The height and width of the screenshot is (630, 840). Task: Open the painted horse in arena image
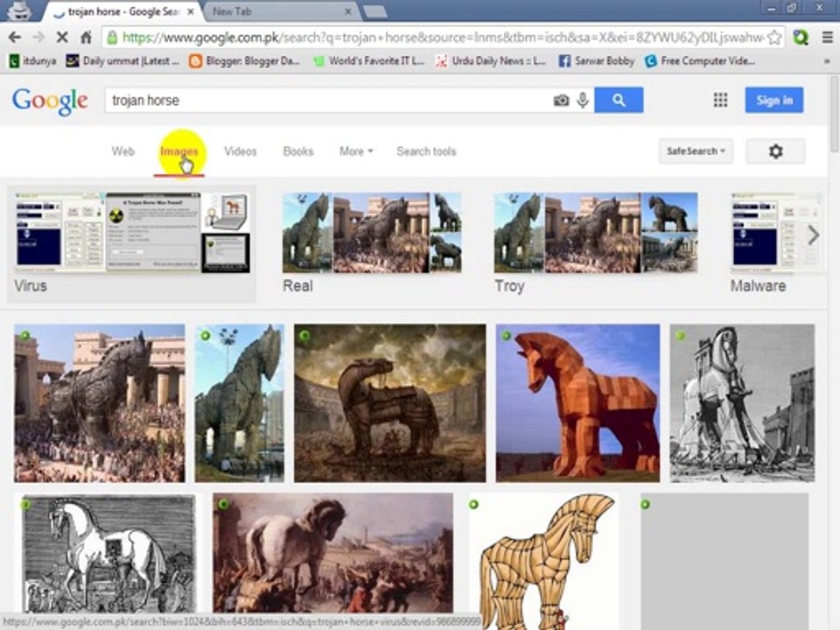[390, 402]
